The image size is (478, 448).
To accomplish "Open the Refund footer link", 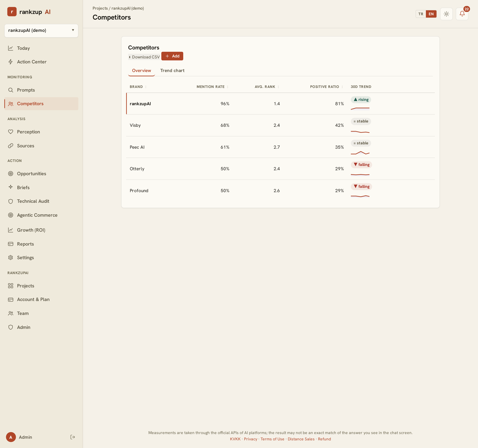I will [324, 439].
